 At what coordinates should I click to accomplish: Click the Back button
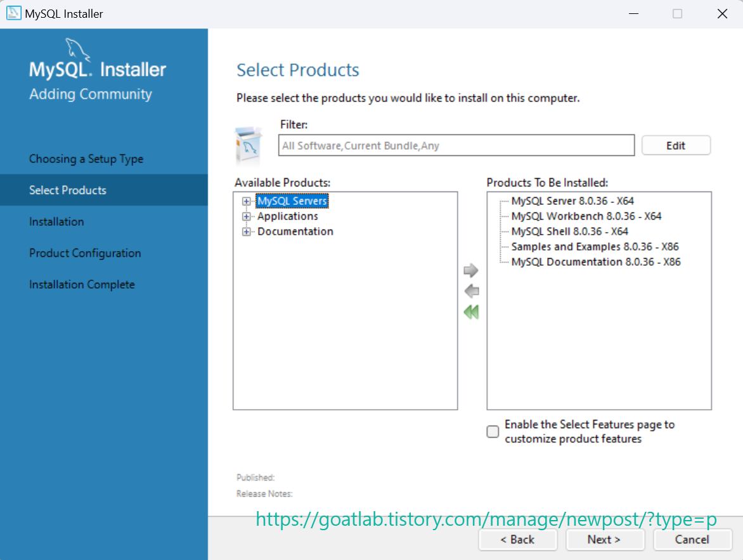coord(517,540)
